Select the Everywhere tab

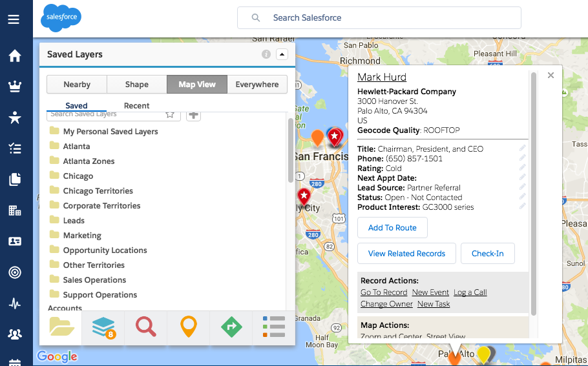[x=257, y=85]
